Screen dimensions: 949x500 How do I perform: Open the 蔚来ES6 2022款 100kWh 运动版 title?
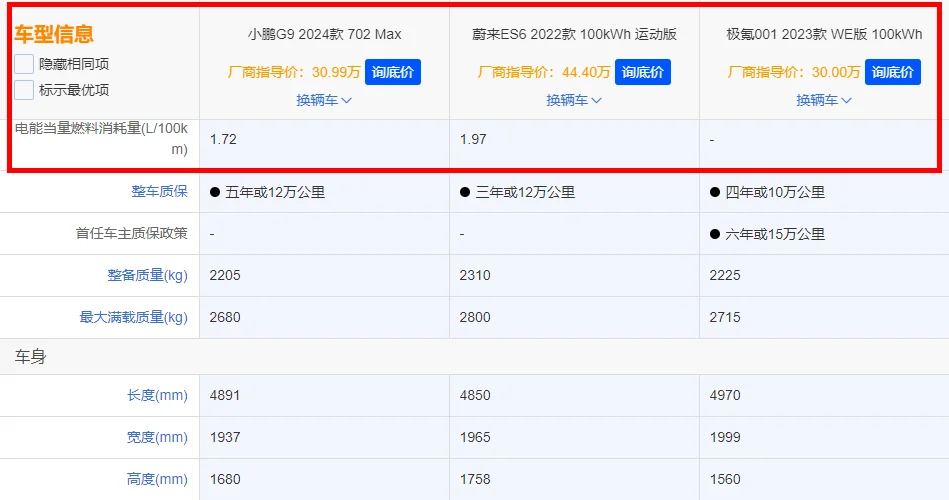click(574, 34)
